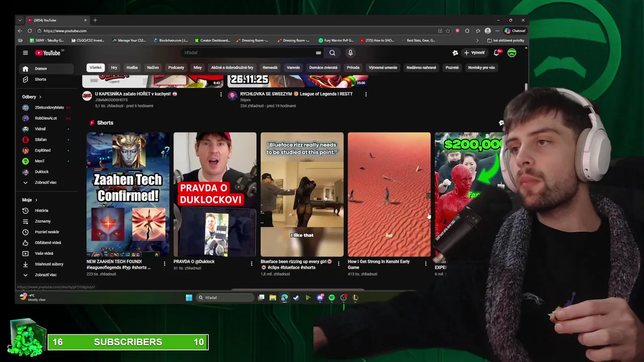Play the Zaahen Tech Confirmed short thumbnail
Viewport: 644px width, 362px height.
(128, 195)
